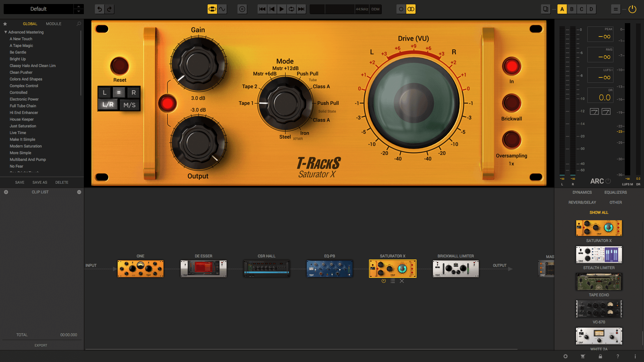Viewport: 644px width, 362px height.
Task: Toggle the In button on Saturator X
Action: [512, 66]
